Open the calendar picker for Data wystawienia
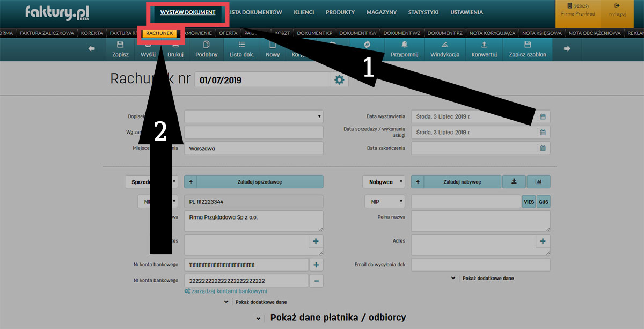Image resolution: width=644 pixels, height=329 pixels. (x=544, y=116)
